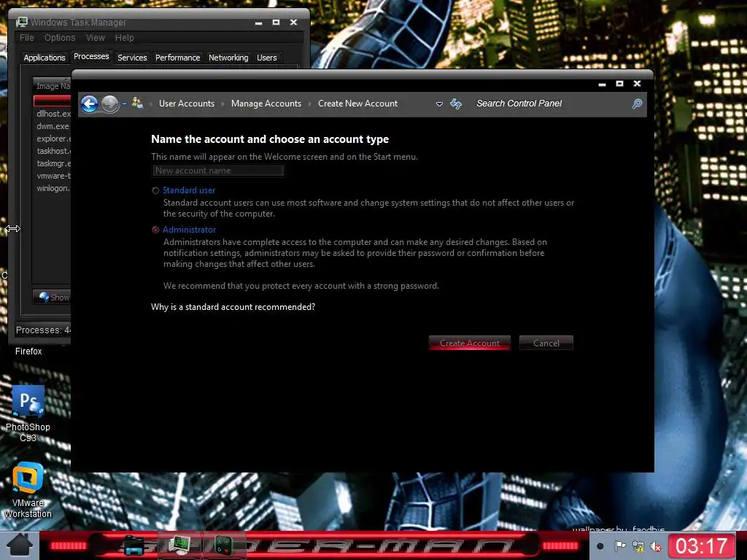Open Task Manager Options menu
The height and width of the screenshot is (560, 747).
[60, 38]
